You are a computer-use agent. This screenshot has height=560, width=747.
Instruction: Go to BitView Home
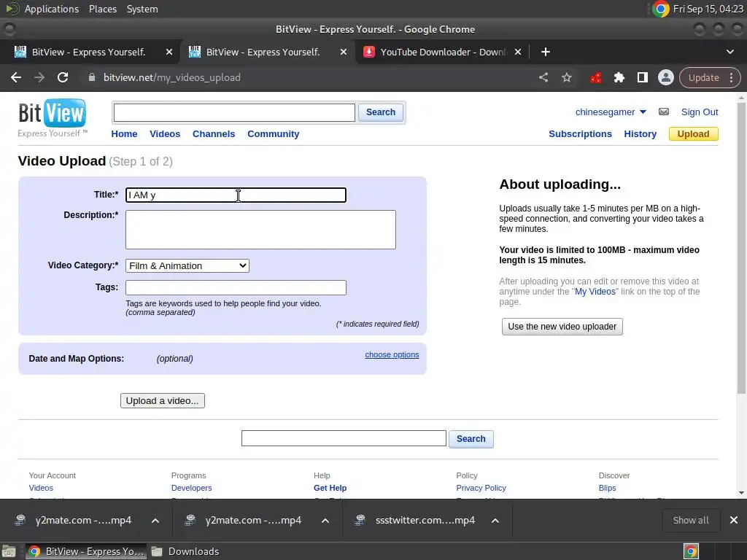pyautogui.click(x=124, y=134)
